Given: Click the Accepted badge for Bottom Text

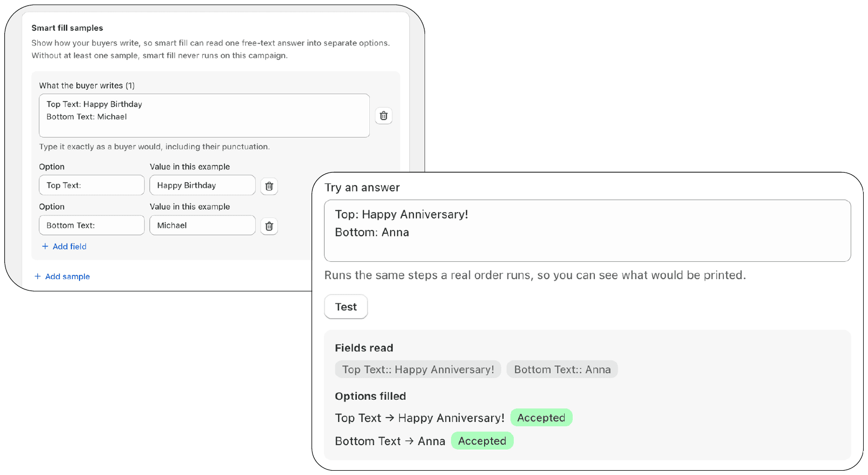Looking at the screenshot, I should 482,441.
